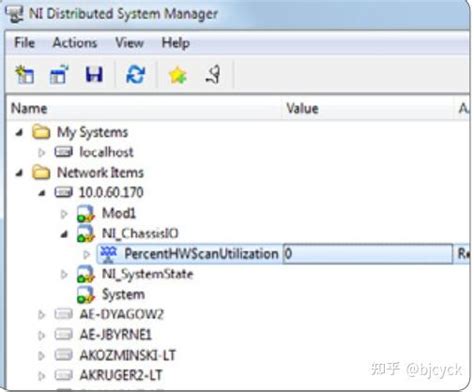This screenshot has width=474, height=392.
Task: Select the PercentHWScanUtilization label
Action: pyautogui.click(x=201, y=254)
